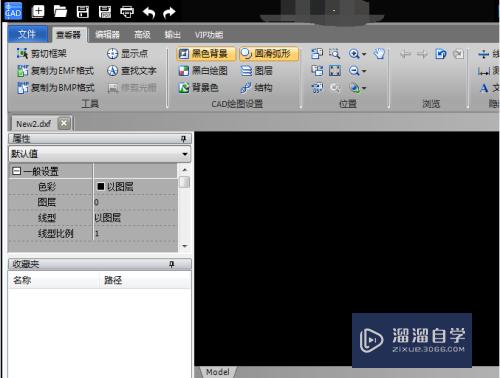Click the 名称 column header
This screenshot has width=500, height=378.
54,280
